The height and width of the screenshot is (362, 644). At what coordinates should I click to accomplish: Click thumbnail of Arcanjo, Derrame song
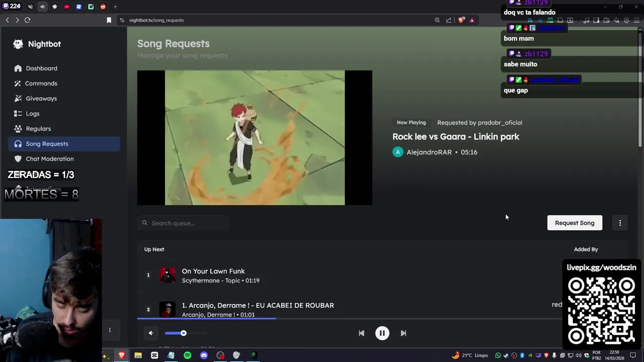coord(168,309)
